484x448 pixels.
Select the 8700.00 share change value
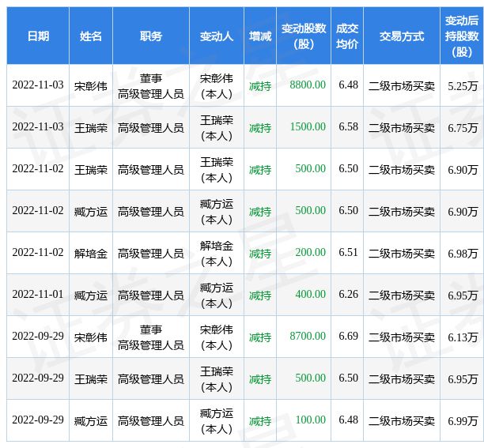[308, 336]
